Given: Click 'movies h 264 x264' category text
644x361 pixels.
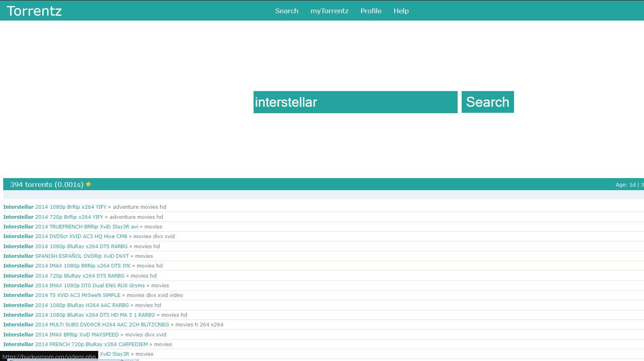Looking at the screenshot, I should (x=199, y=324).
